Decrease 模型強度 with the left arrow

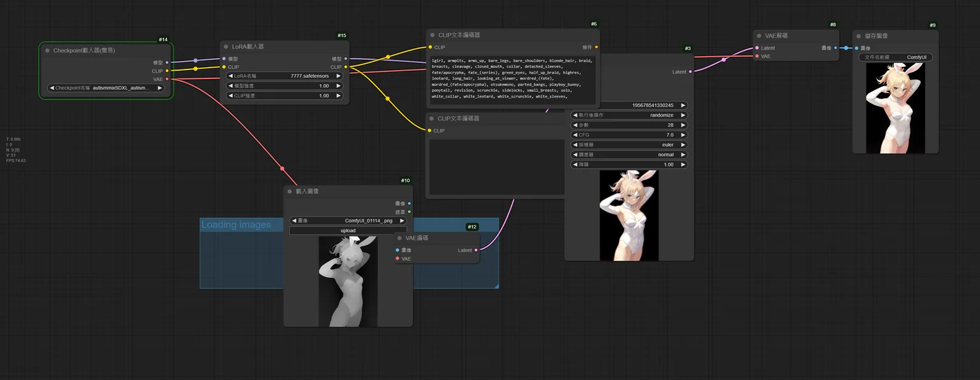click(x=230, y=86)
